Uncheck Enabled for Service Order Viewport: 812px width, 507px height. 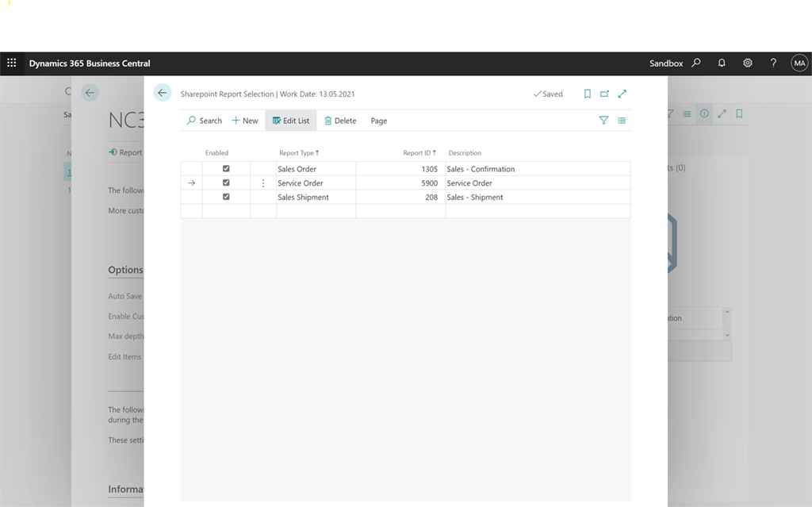coord(226,182)
